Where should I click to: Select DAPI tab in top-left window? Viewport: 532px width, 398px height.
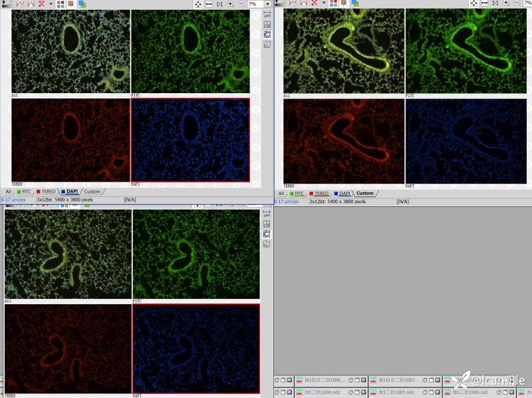click(x=70, y=192)
